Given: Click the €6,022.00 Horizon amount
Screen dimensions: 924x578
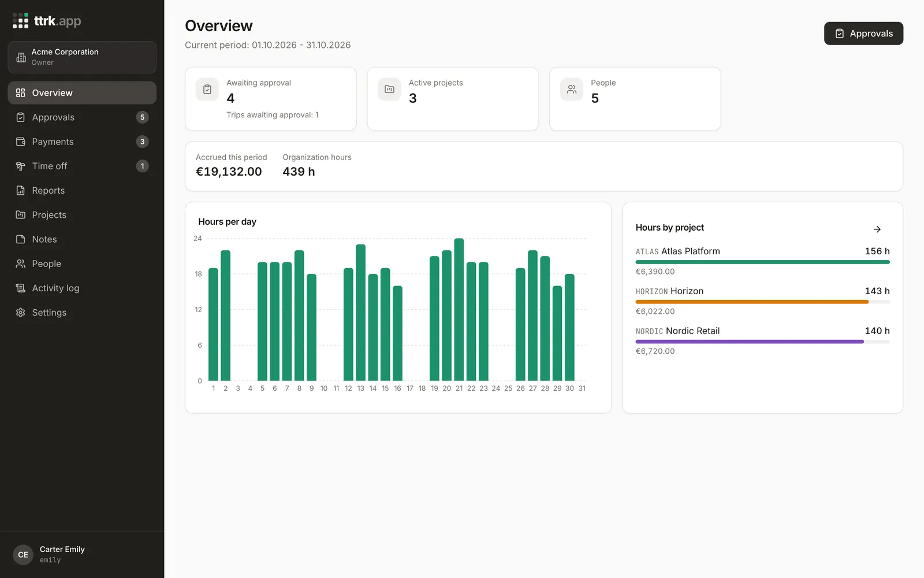Looking at the screenshot, I should point(655,312).
